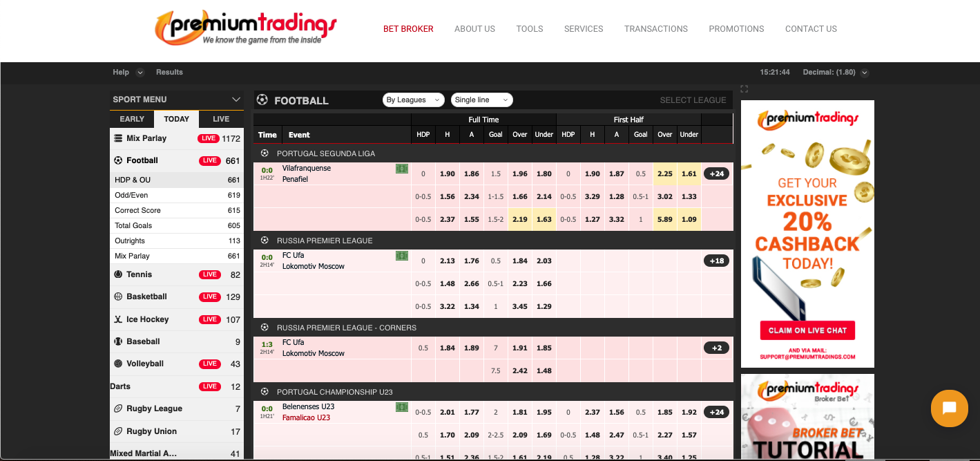Open the orange live chat bubble
The width and height of the screenshot is (980, 461).
coord(950,408)
